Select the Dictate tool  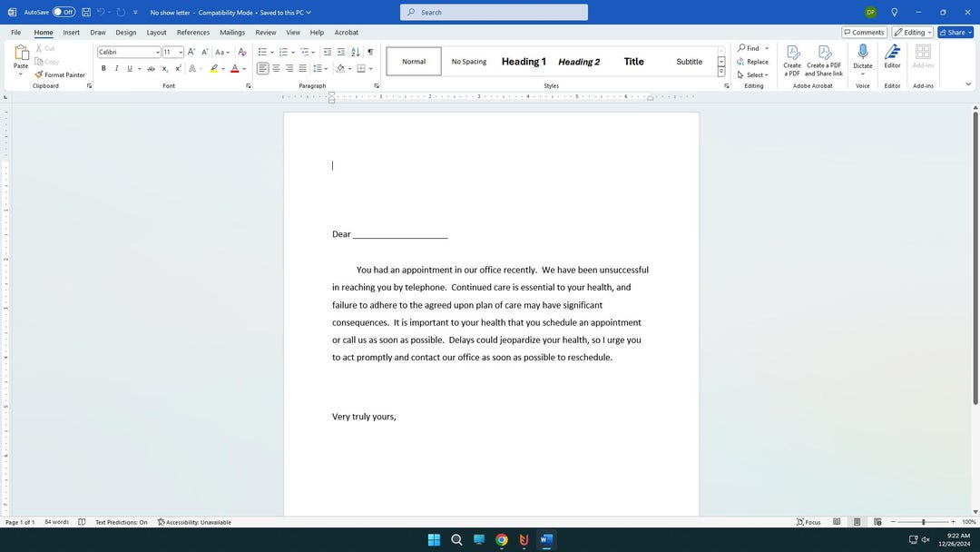(x=862, y=59)
